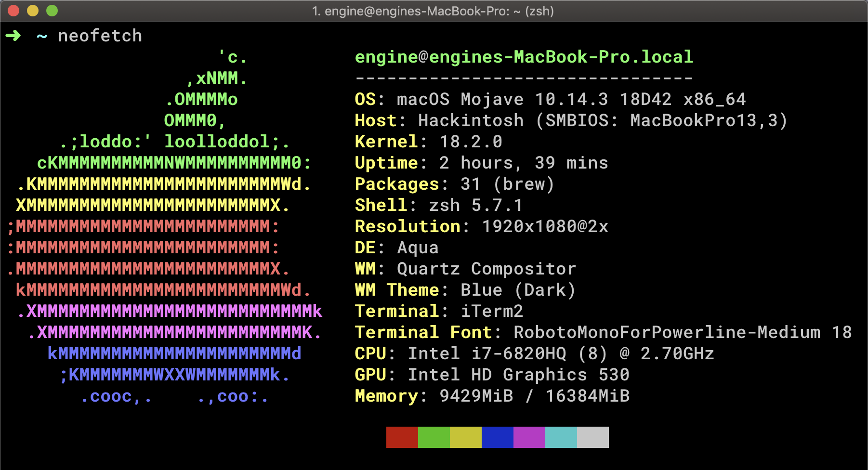The height and width of the screenshot is (470, 868).
Task: Click the yellow color block
Action: pos(466,437)
